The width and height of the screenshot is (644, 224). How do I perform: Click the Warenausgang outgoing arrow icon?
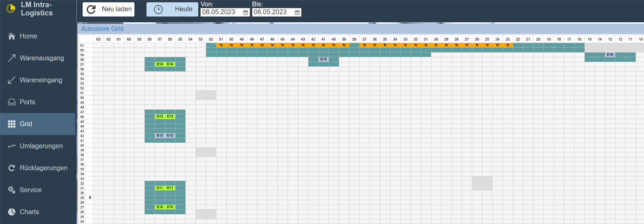(x=11, y=58)
